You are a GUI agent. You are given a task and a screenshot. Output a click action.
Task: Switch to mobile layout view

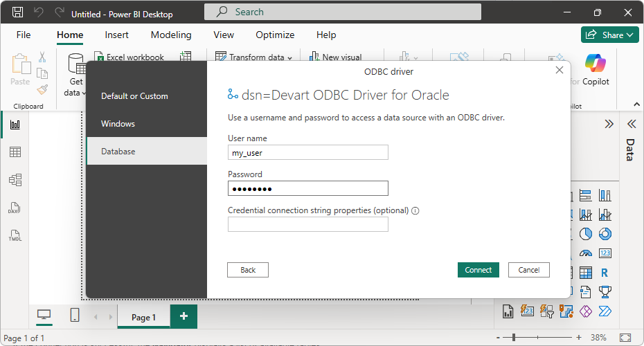pos(75,316)
